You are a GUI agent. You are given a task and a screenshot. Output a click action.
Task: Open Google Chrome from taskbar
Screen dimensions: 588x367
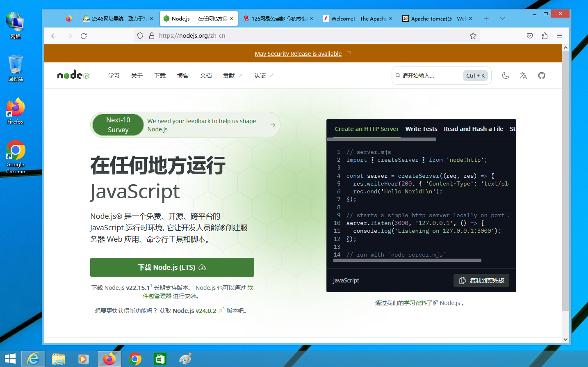pyautogui.click(x=135, y=359)
